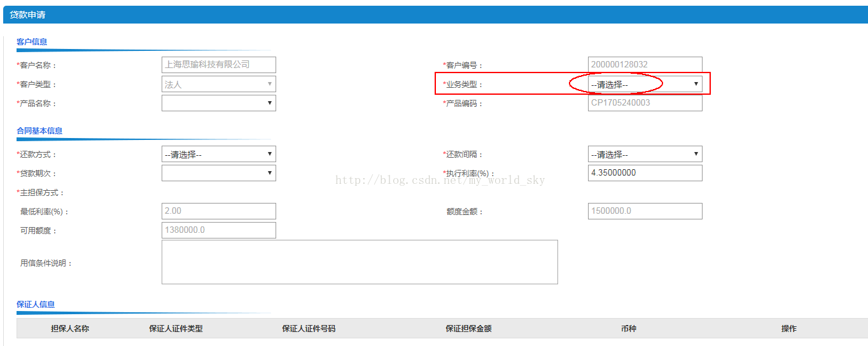Open the 业务类型 dropdown
This screenshot has width=868, height=346.
point(645,84)
